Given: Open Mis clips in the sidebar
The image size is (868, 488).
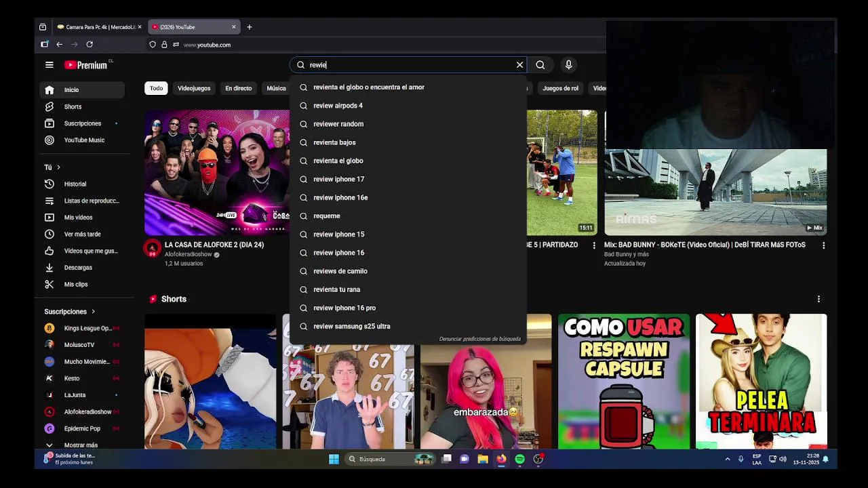Looking at the screenshot, I should tap(83, 284).
